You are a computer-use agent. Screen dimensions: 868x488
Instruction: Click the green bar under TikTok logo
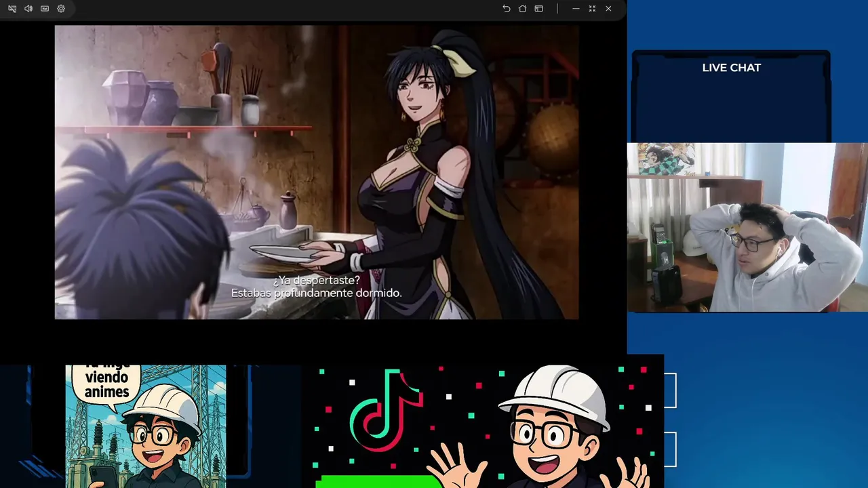(x=378, y=481)
